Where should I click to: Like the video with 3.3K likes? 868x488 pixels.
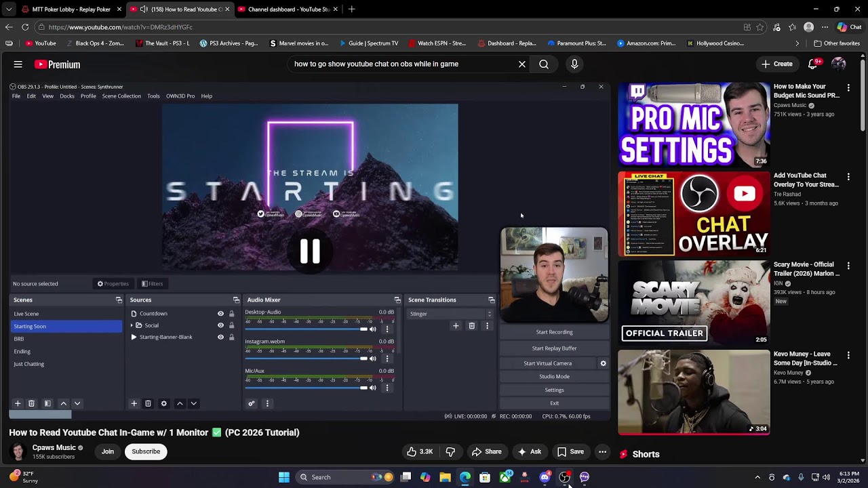[x=420, y=451]
